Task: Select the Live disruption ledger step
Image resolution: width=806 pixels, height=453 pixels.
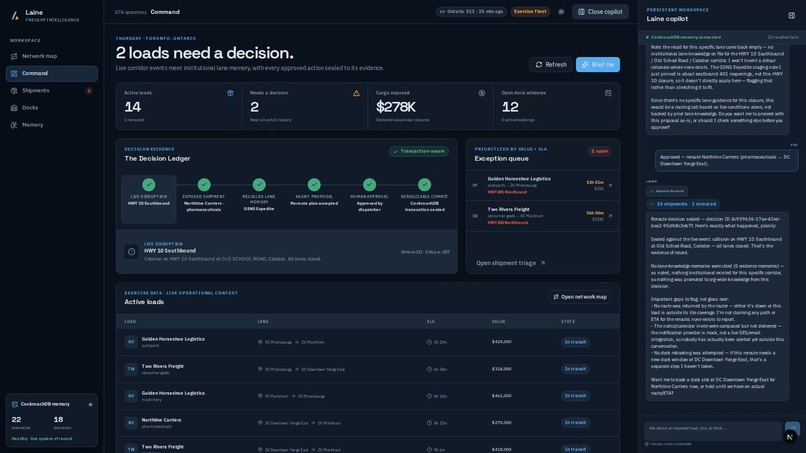Action: click(149, 199)
